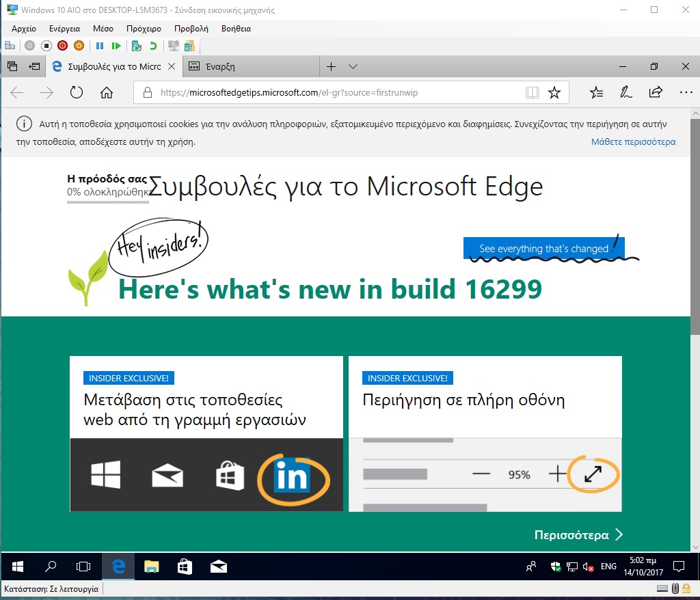Share this page from Edge toolbar
700x600 pixels.
click(x=656, y=92)
